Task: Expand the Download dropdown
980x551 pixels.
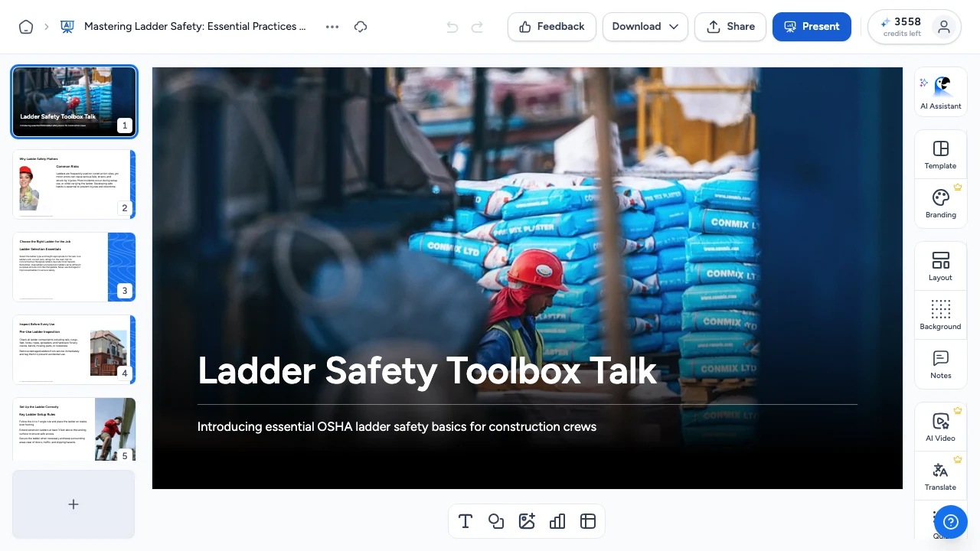Action: pos(645,27)
